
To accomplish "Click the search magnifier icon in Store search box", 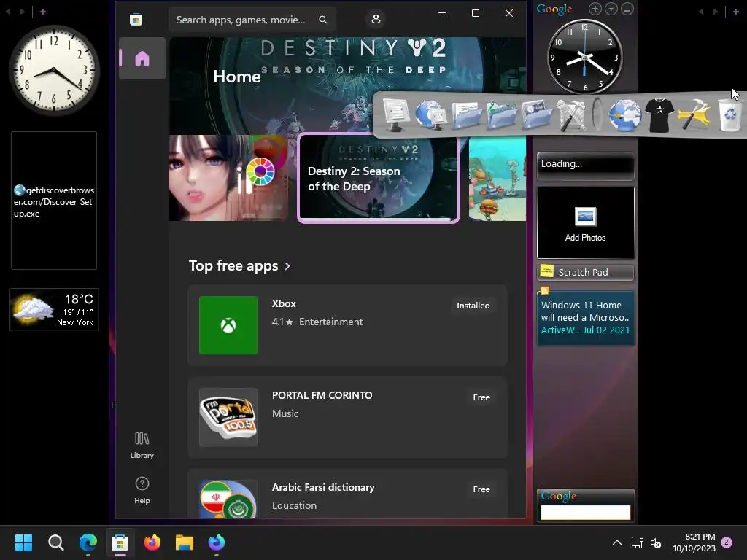I will click(x=323, y=20).
